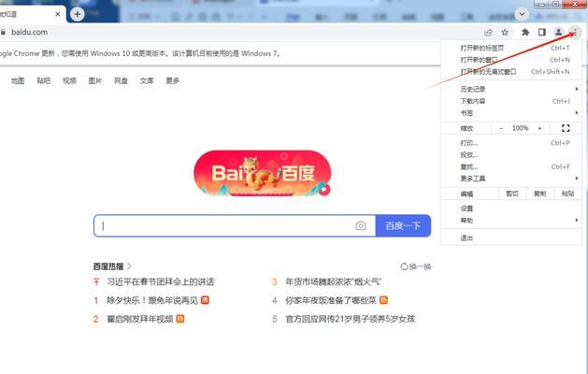This screenshot has width=588, height=374.
Task: Expand the 书签 submenu
Action: (511, 113)
